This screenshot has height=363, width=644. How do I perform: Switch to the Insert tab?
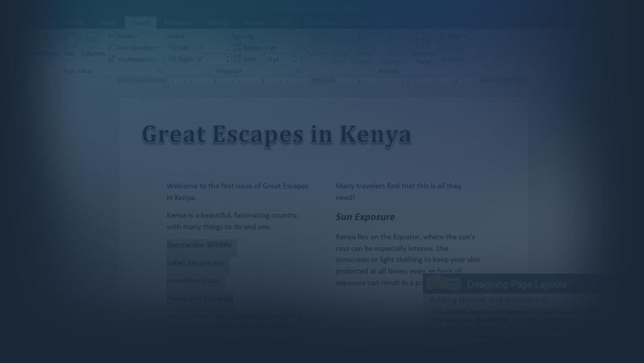[x=77, y=22]
